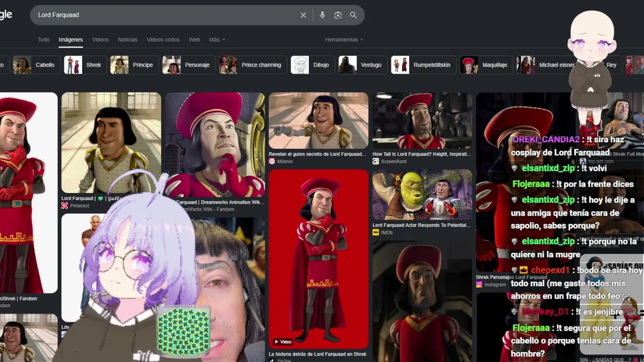Open 'Shrek Personajes Lord Farquaad' Instagram result
The height and width of the screenshot is (362, 644).
511,277
